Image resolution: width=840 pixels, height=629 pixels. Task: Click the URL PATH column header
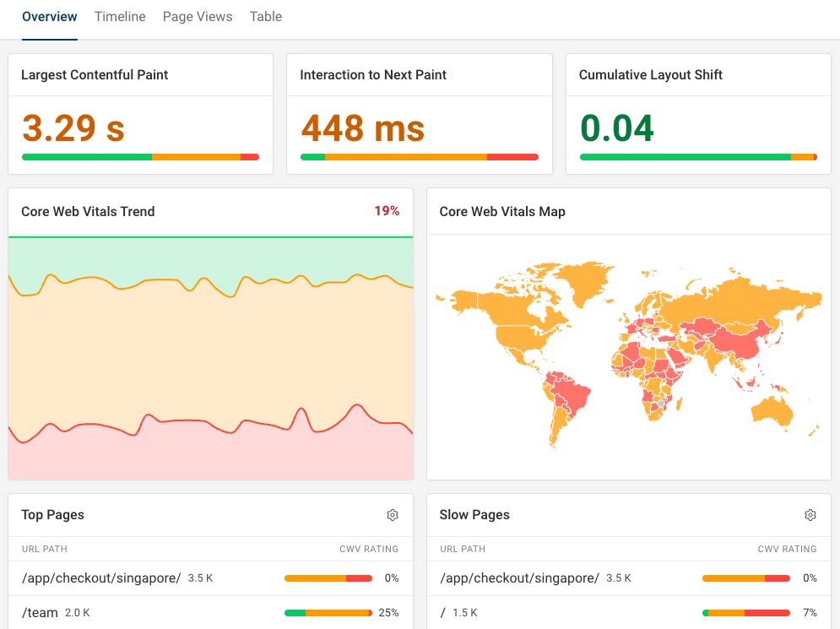click(44, 549)
